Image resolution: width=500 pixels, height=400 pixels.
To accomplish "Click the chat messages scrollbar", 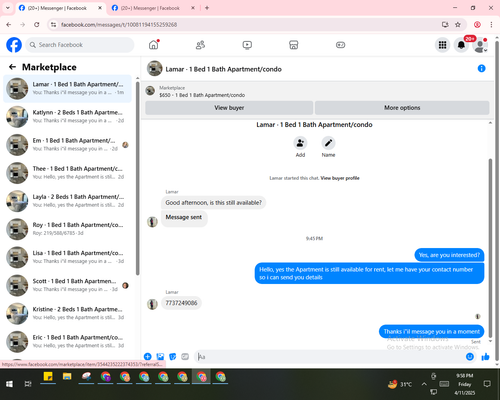I will (x=490, y=248).
